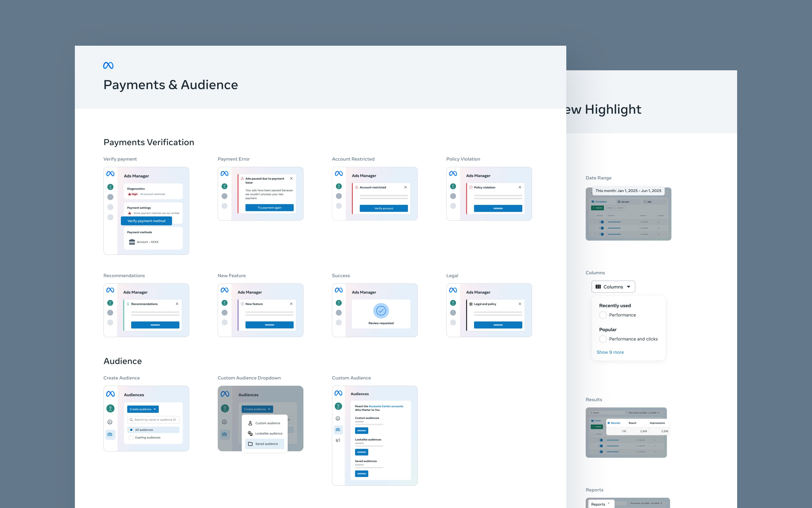Close the Ads paused payment issue alert

[x=291, y=179]
